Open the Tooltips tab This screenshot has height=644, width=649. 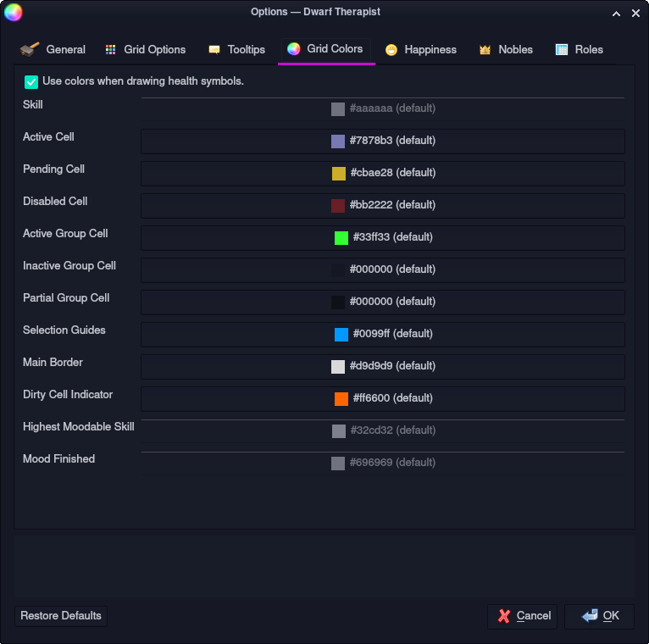tap(236, 50)
